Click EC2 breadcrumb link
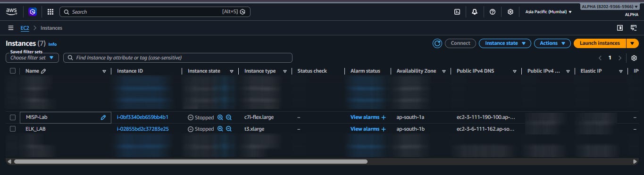 [25, 28]
